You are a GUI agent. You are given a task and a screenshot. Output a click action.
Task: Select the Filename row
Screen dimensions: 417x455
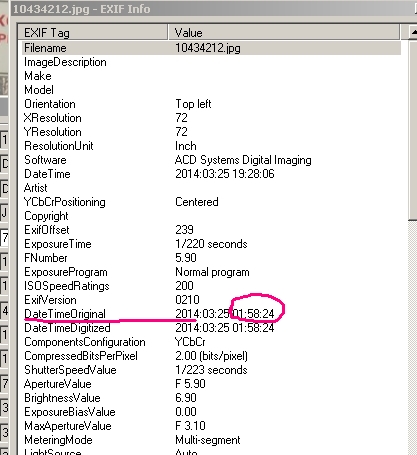click(212, 48)
